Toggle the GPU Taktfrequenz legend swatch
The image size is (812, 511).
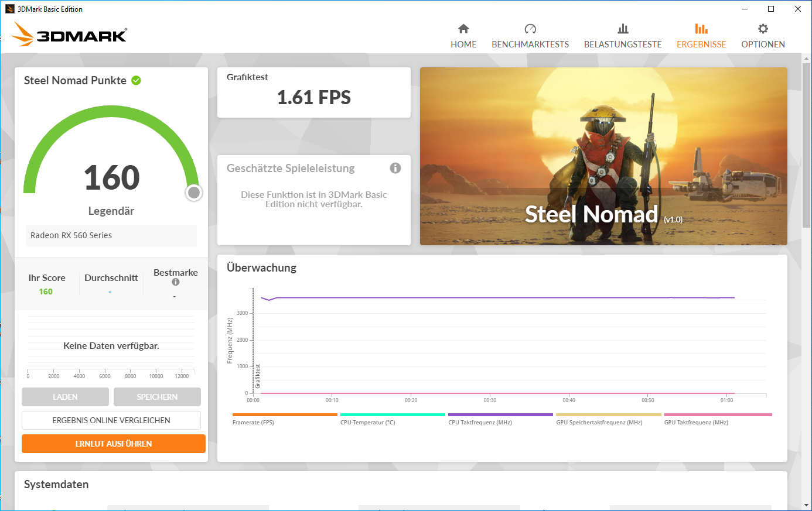tap(718, 414)
